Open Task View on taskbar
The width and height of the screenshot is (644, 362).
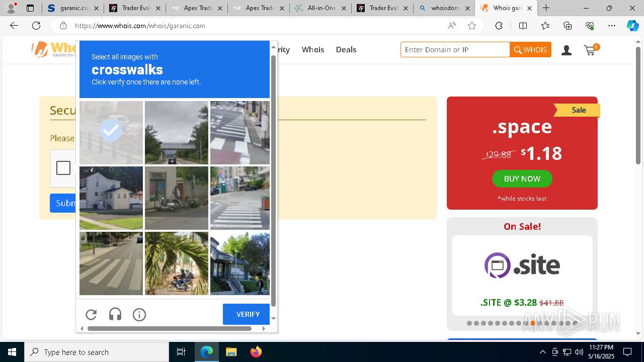click(x=181, y=352)
